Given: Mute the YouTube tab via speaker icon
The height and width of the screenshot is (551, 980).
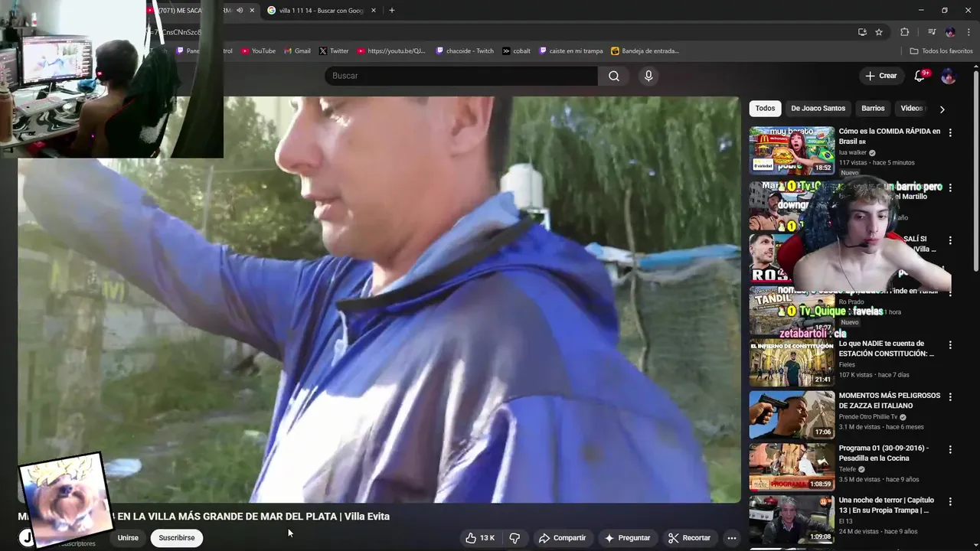Looking at the screenshot, I should pyautogui.click(x=240, y=10).
